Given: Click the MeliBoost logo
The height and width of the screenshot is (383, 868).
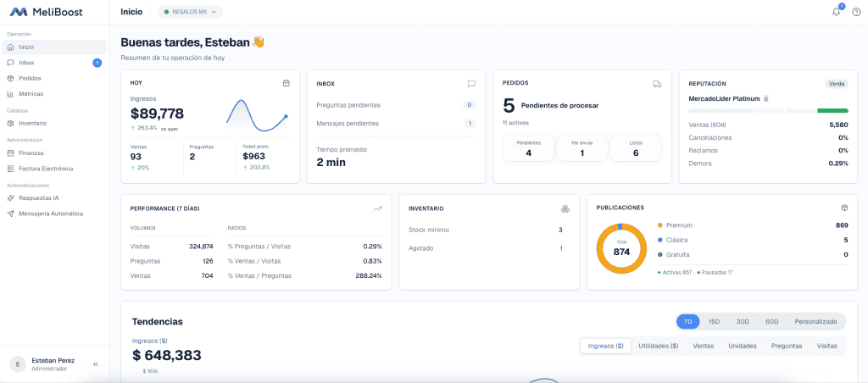Looking at the screenshot, I should click(x=46, y=12).
